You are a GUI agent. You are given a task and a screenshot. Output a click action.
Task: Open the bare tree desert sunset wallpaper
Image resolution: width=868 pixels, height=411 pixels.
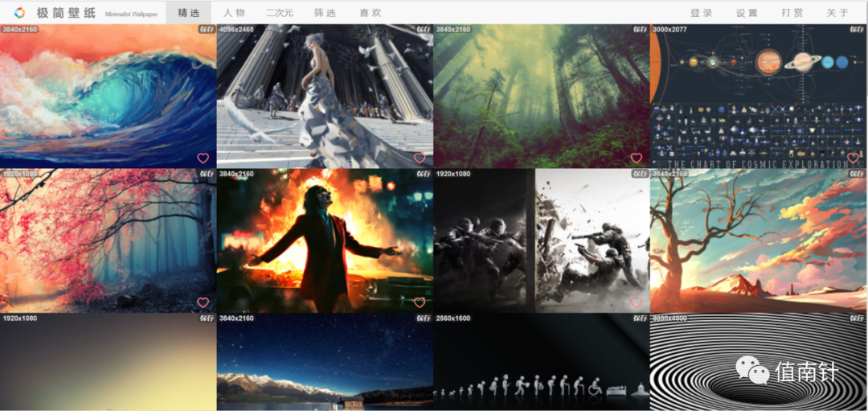(x=759, y=241)
